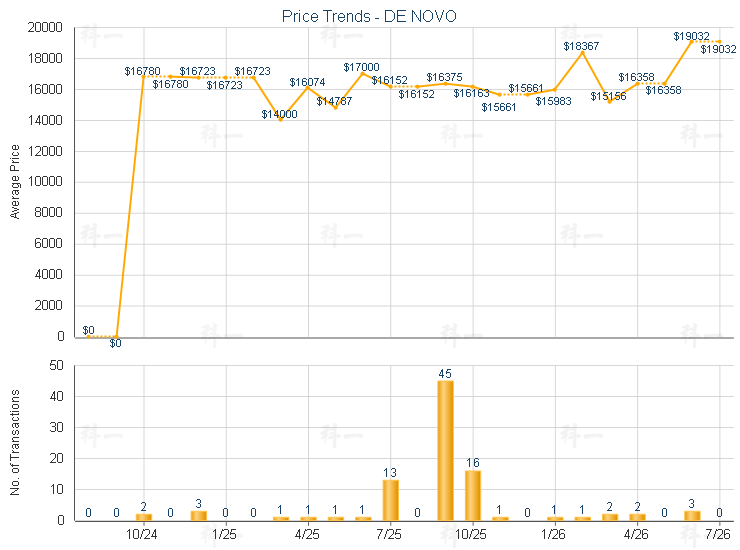Click the 7/25 x-axis label
Viewport: 740px width, 550px height.
tap(388, 534)
